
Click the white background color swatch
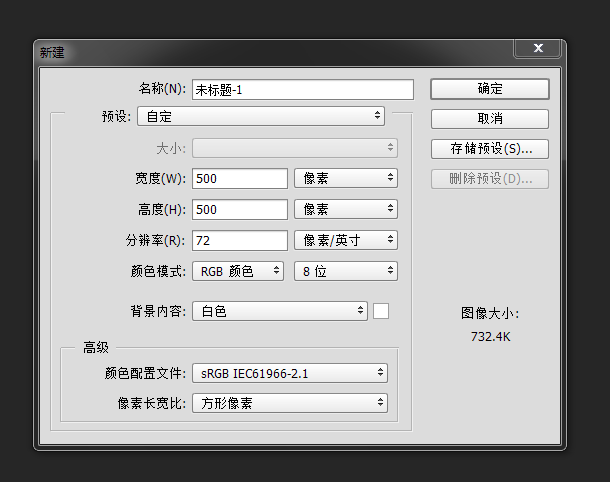[x=381, y=311]
